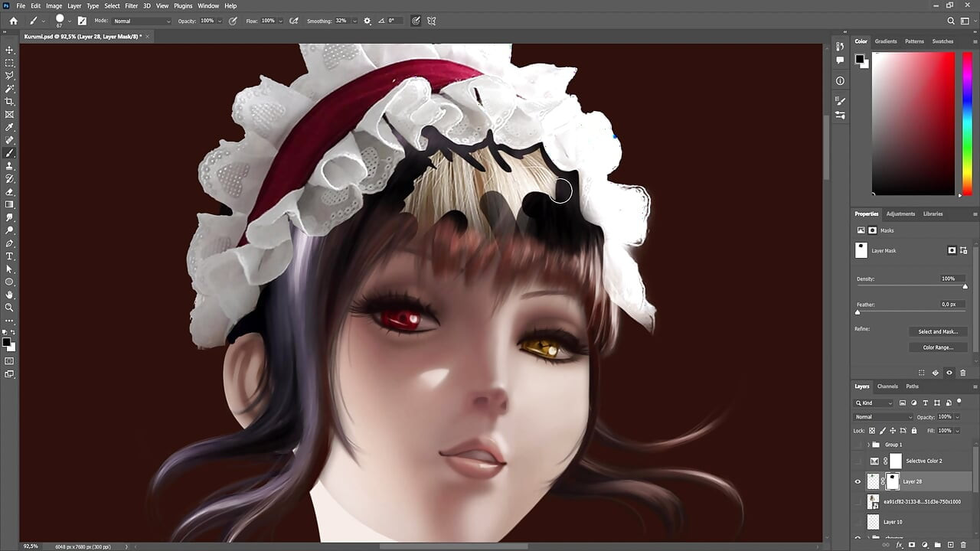This screenshot has height=551, width=980.
Task: Select the Clone Stamp tool
Action: tap(10, 166)
